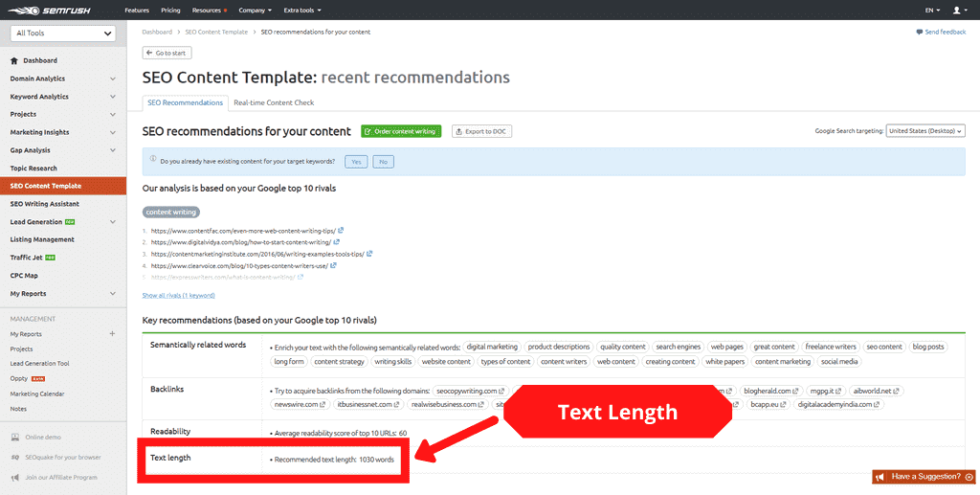Open realwisebusiness.com external link icon
The height and width of the screenshot is (495, 980).
[482, 404]
